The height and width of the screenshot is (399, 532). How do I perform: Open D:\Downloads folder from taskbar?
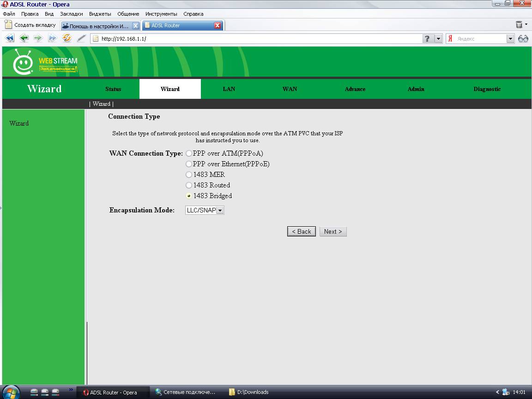(x=249, y=392)
